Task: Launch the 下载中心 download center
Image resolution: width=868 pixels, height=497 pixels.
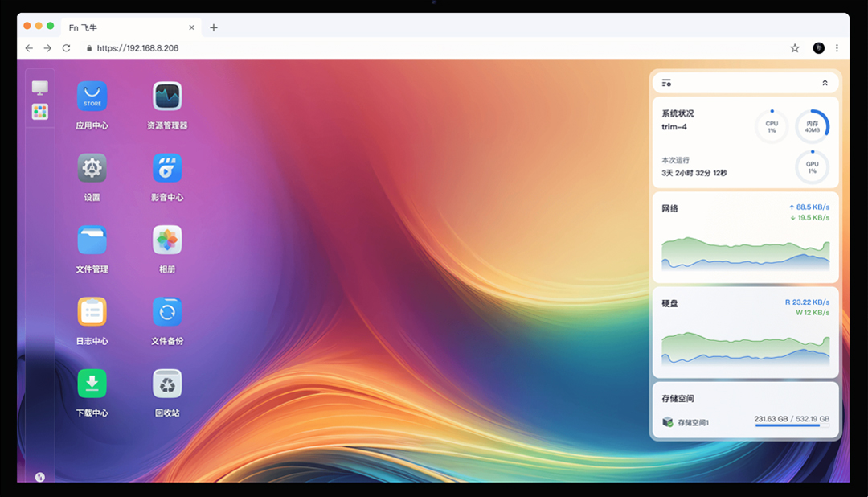Action: [92, 383]
